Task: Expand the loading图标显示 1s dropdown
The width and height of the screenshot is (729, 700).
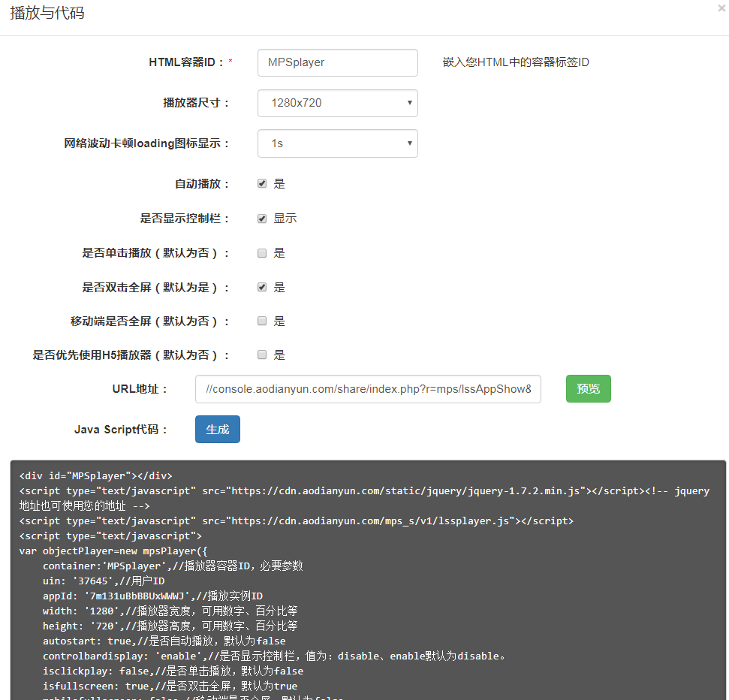Action: pos(338,143)
